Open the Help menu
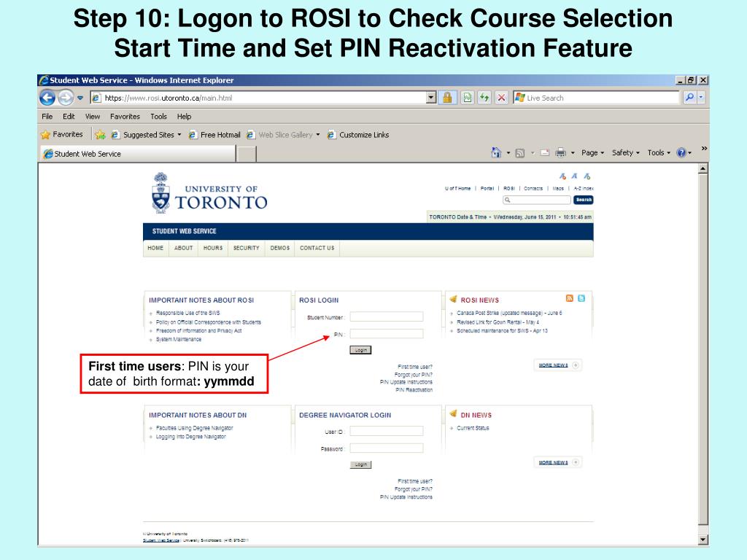Image resolution: width=747 pixels, height=560 pixels. [x=184, y=116]
